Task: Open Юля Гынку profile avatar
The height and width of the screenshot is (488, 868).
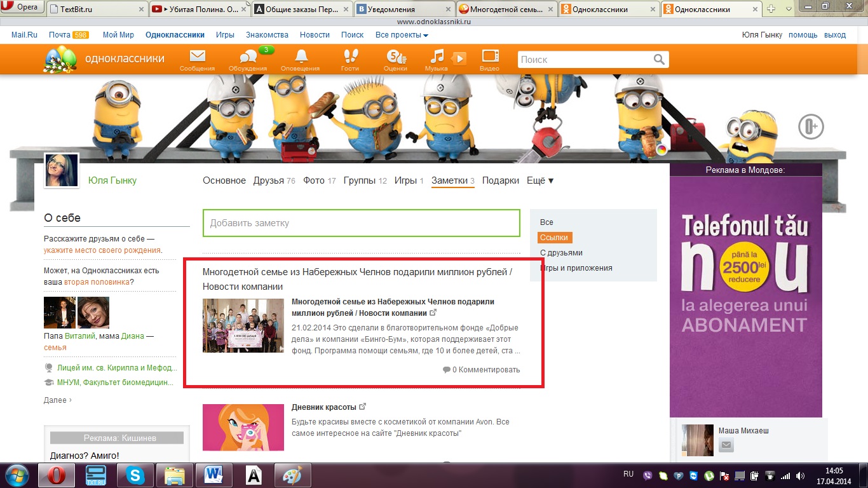Action: (62, 170)
